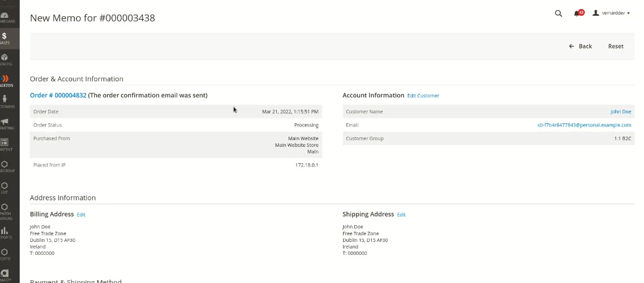Viewport: 644px width, 283px height.
Task: Click the Back button
Action: [580, 46]
